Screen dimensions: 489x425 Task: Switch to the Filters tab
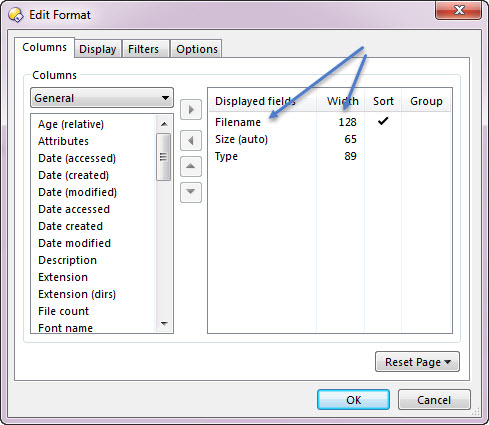pyautogui.click(x=144, y=49)
